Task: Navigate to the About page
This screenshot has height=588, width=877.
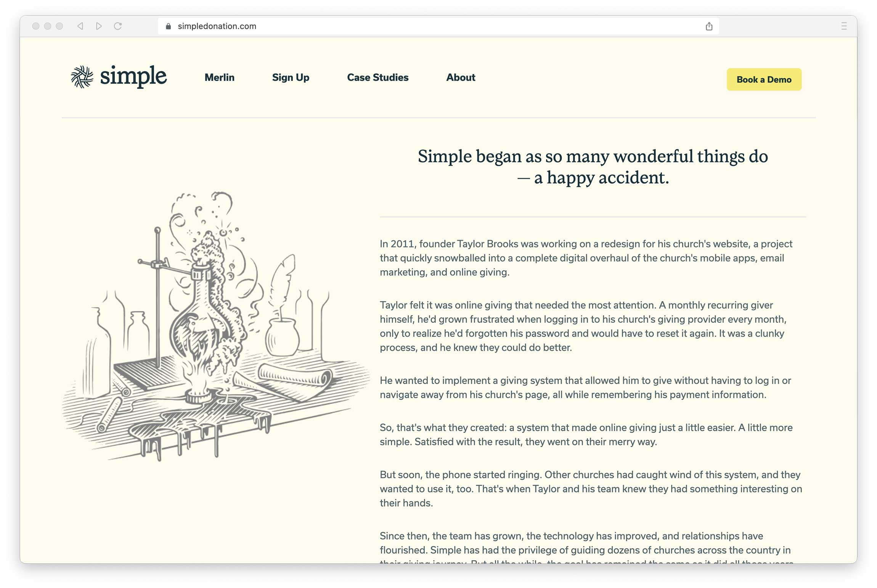Action: click(461, 77)
